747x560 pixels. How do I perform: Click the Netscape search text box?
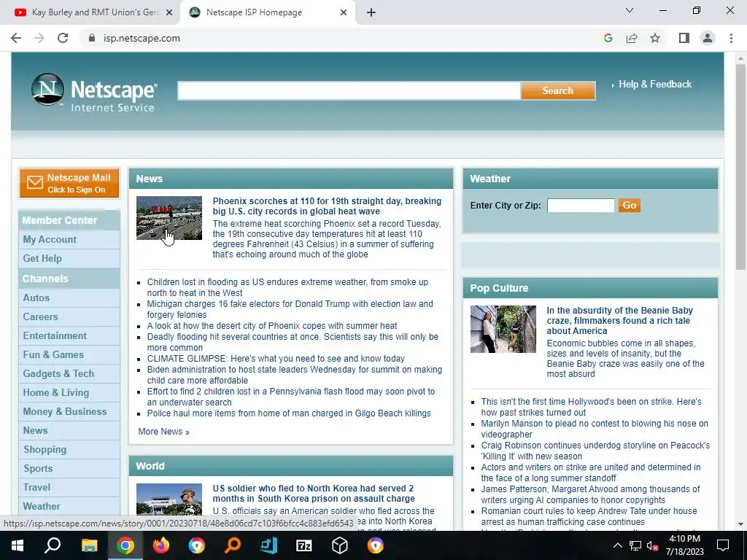pyautogui.click(x=349, y=90)
